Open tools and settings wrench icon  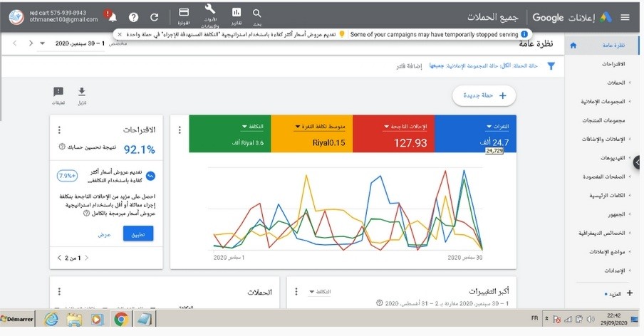tap(210, 9)
